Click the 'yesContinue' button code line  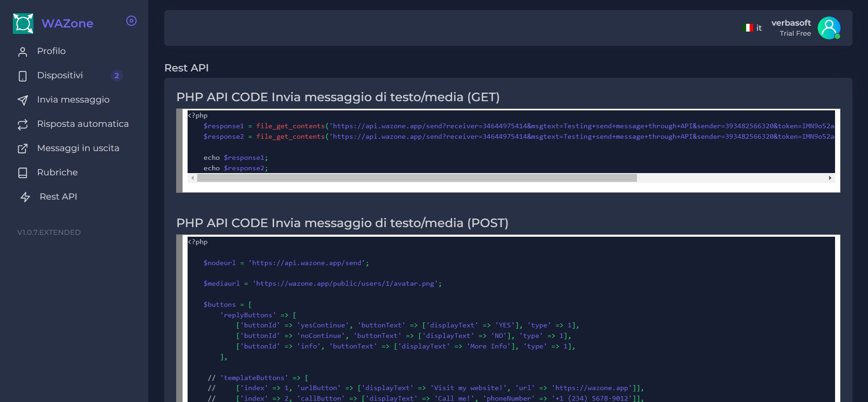tap(407, 325)
